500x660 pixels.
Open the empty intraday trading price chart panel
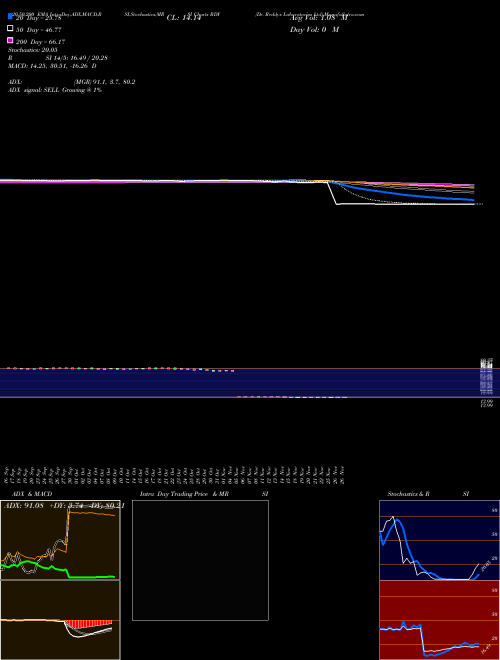point(200,560)
